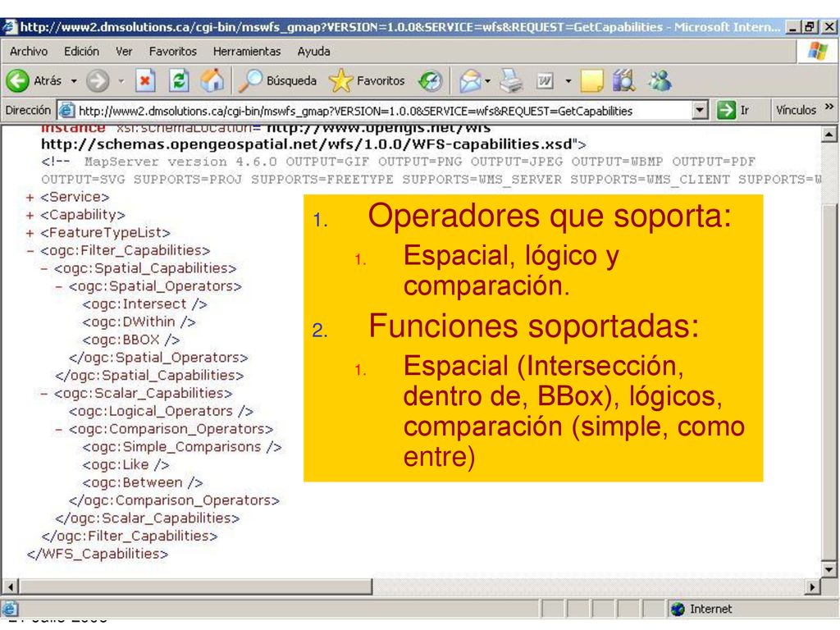Expand the <FeatureTypeList> XML node
This screenshot has width=840, height=630.
pyautogui.click(x=30, y=234)
